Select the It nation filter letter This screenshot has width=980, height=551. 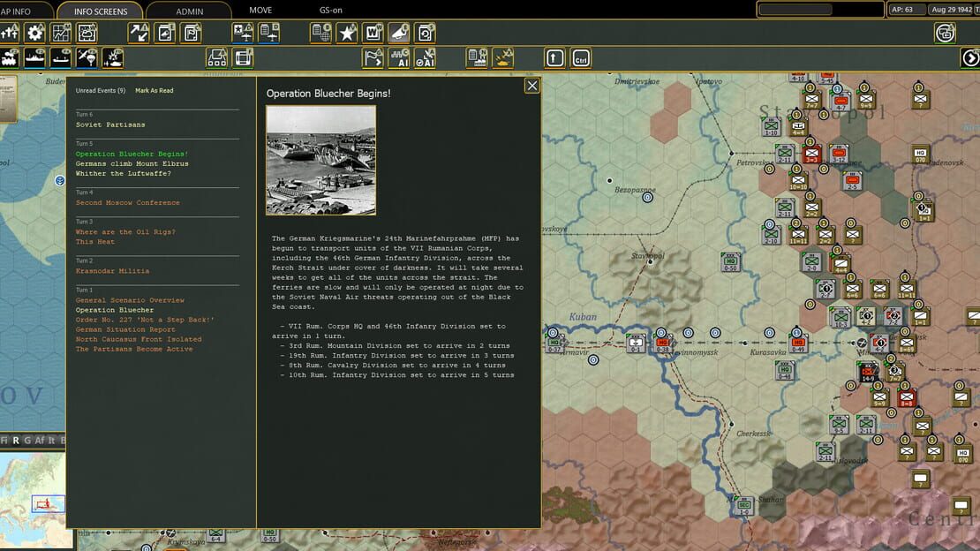tap(52, 441)
